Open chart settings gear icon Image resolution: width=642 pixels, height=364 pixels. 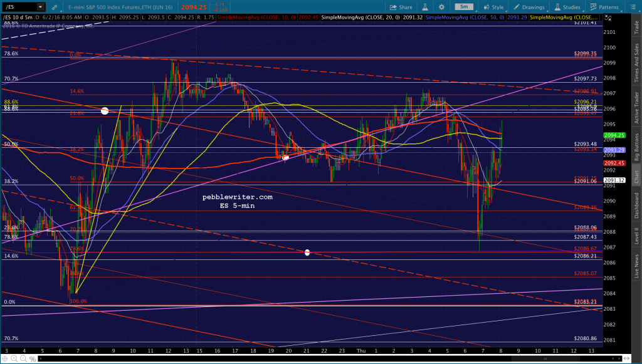click(441, 7)
